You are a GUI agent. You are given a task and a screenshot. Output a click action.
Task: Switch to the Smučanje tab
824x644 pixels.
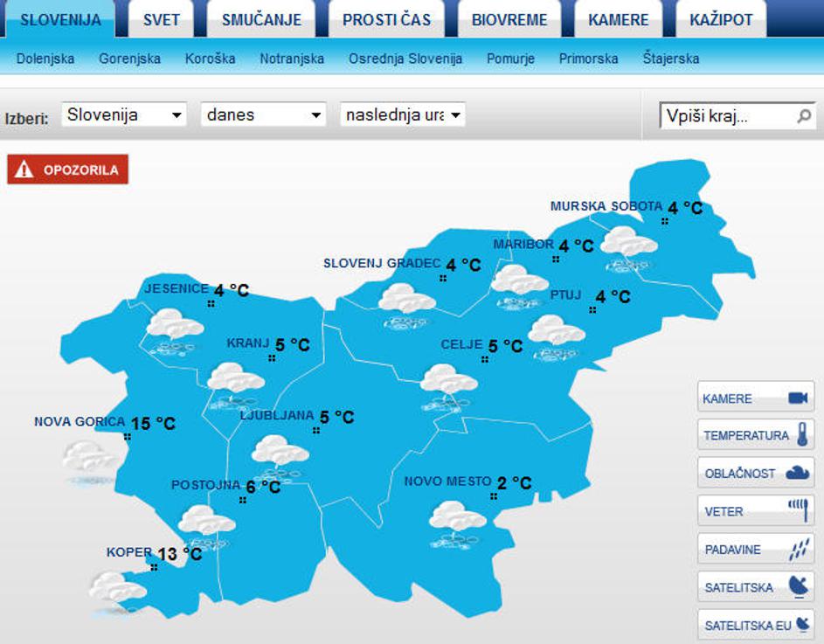tap(261, 20)
